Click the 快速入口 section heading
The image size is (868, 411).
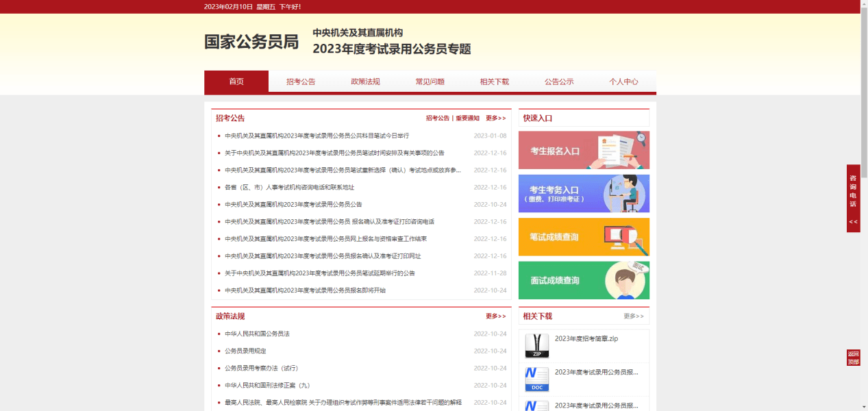coord(538,118)
